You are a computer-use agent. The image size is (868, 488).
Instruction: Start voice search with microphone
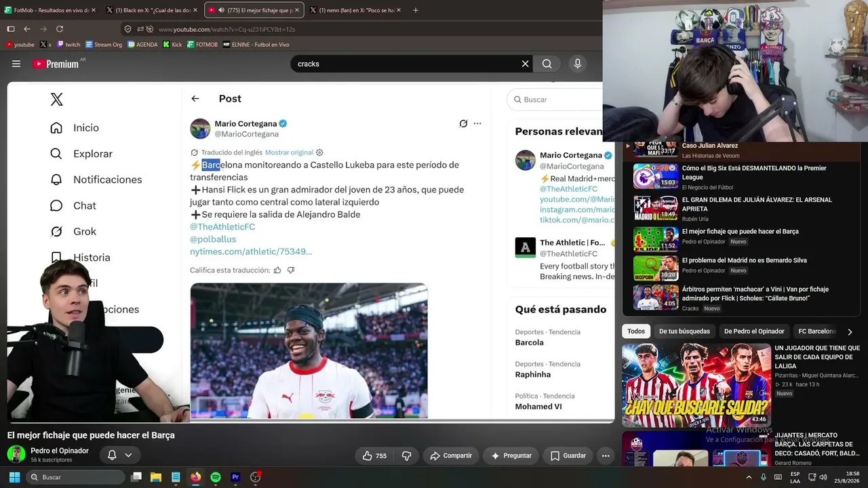click(578, 64)
